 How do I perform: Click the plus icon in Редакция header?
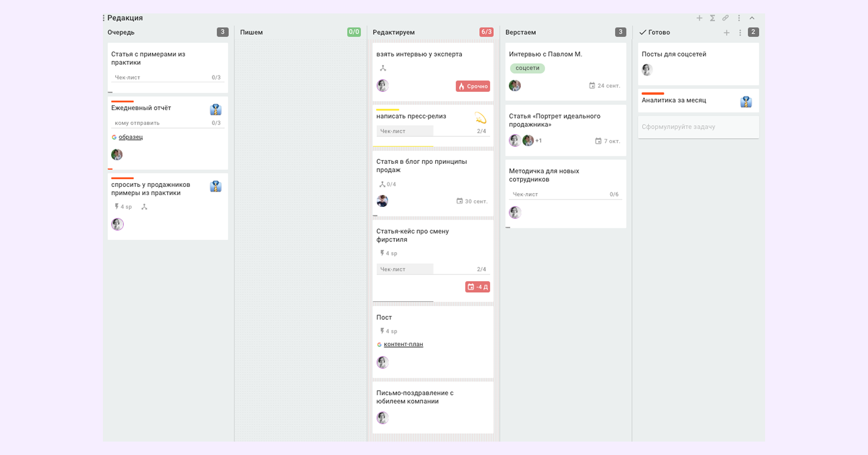tap(699, 18)
